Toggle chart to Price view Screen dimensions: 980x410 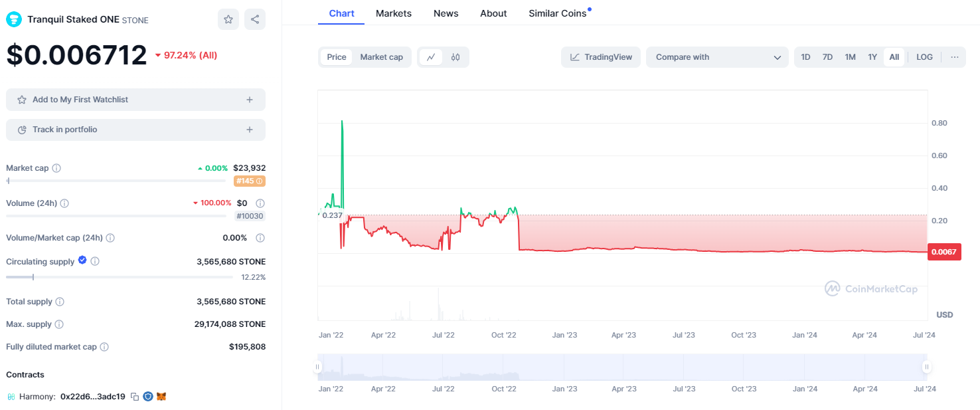click(337, 57)
